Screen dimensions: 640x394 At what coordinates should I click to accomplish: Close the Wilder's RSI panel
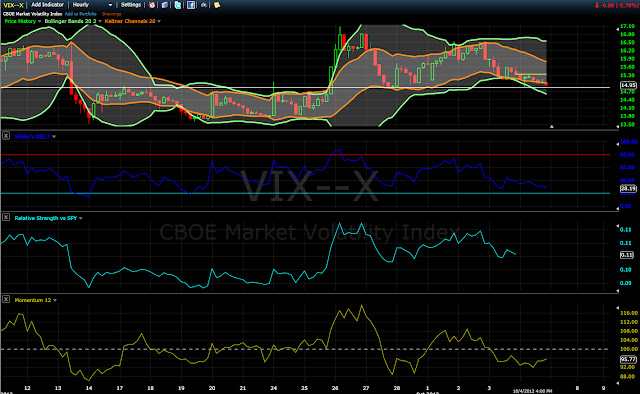tap(6, 136)
